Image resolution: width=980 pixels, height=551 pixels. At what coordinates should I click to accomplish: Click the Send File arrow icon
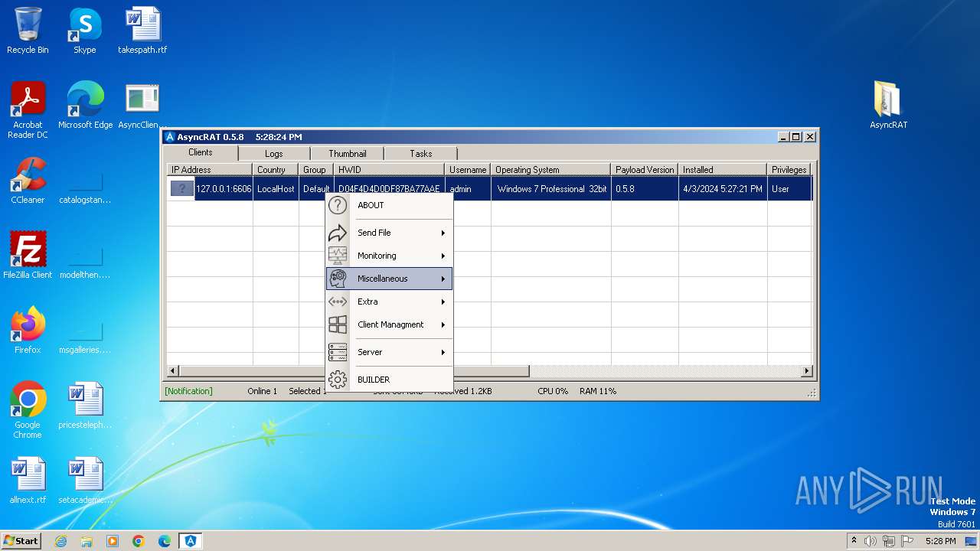(x=338, y=233)
